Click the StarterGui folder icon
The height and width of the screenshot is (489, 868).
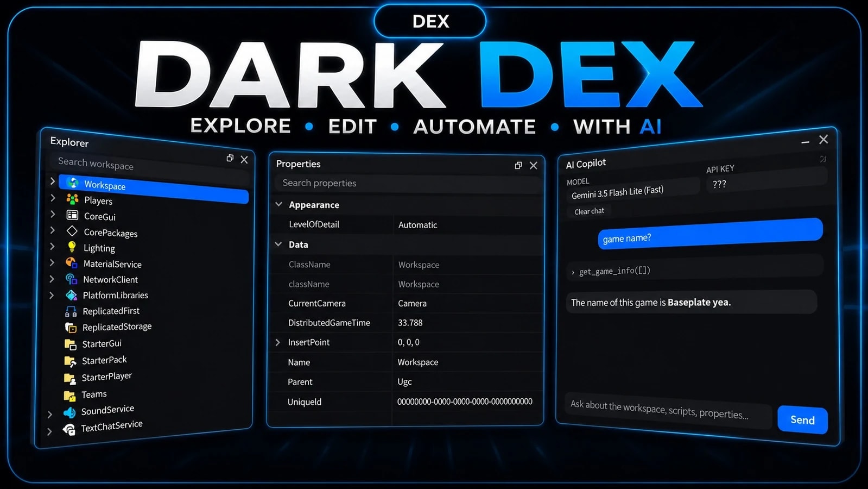click(x=70, y=344)
